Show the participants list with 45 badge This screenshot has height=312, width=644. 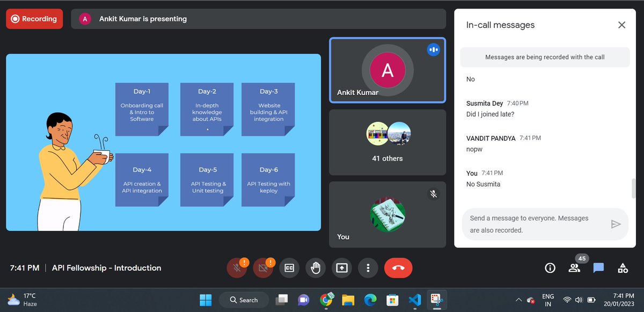click(x=575, y=267)
